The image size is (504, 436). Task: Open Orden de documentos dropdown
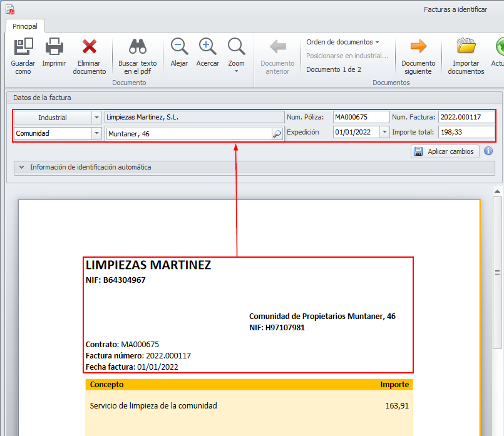coord(342,42)
